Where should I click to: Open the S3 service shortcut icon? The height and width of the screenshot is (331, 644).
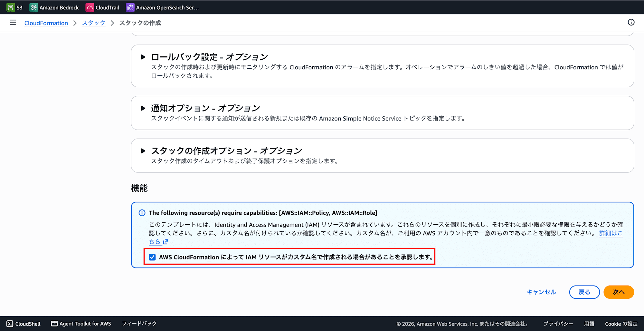click(x=11, y=7)
